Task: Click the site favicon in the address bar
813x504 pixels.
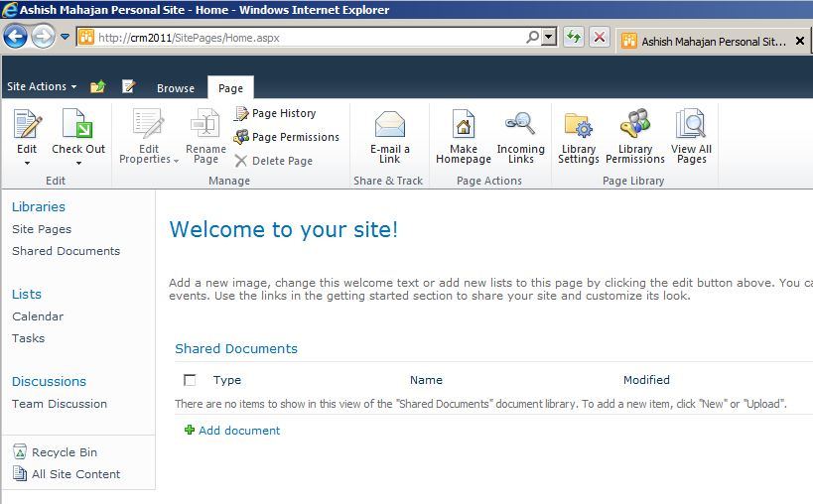Action: pos(86,38)
